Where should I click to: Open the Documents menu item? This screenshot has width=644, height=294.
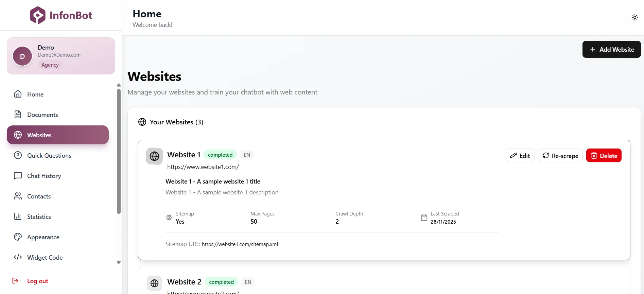point(58,115)
